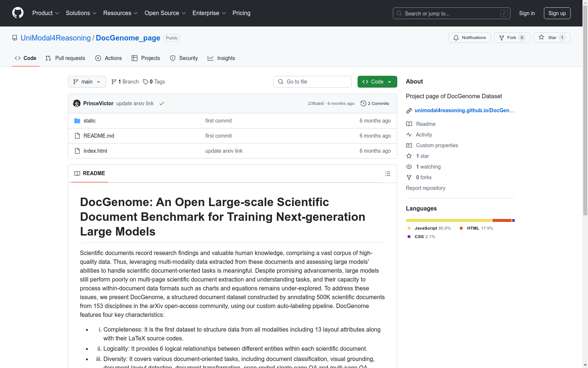Fork the DocGenome_page repository
This screenshot has height=368, width=588.
tap(512, 38)
